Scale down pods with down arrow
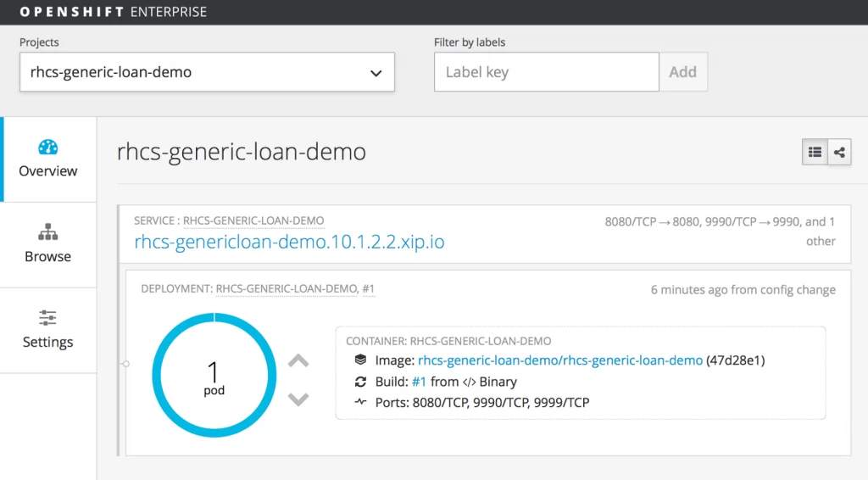The width and height of the screenshot is (868, 480). [x=298, y=399]
